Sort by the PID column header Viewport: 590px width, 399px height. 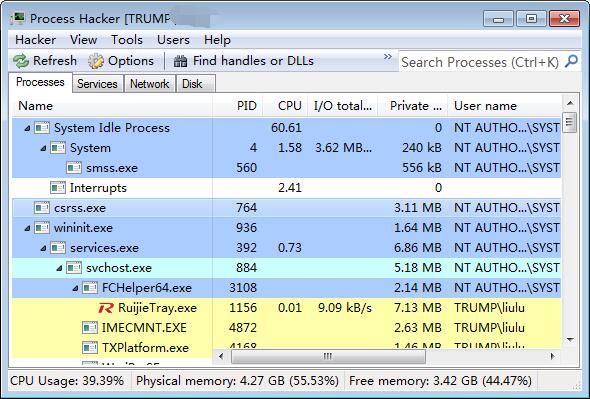tap(238, 106)
